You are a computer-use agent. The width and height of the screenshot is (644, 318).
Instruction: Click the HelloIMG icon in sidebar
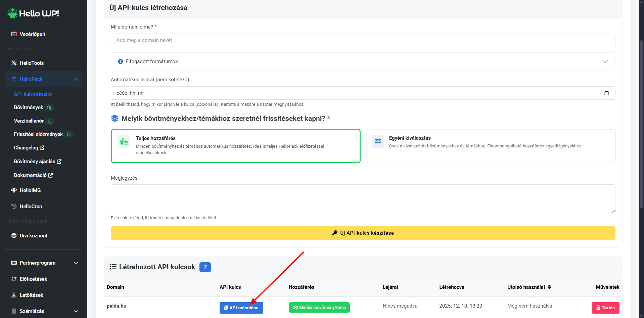(x=14, y=190)
